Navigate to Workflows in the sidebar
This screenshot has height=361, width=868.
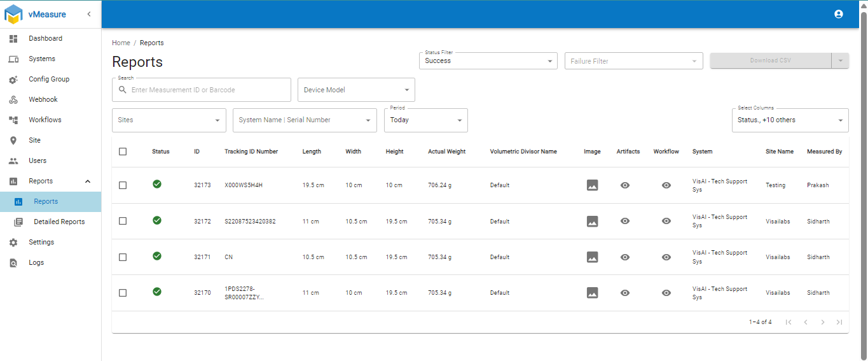click(x=45, y=120)
